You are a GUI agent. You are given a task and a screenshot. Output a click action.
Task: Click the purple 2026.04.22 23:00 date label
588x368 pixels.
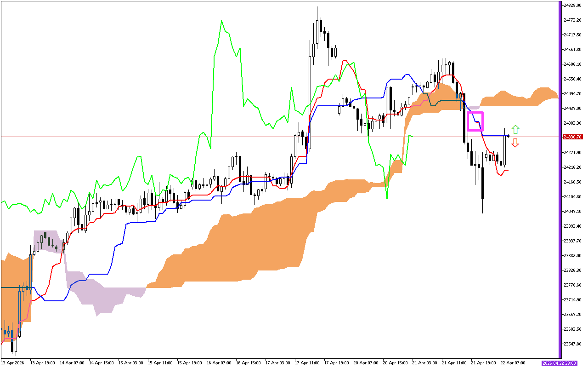(559, 363)
